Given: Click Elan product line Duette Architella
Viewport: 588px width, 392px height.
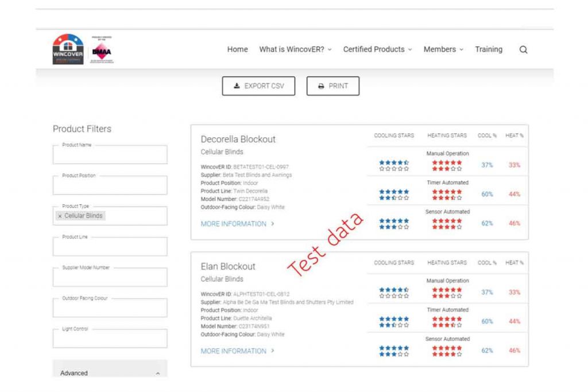Looking at the screenshot, I should click(x=253, y=318).
